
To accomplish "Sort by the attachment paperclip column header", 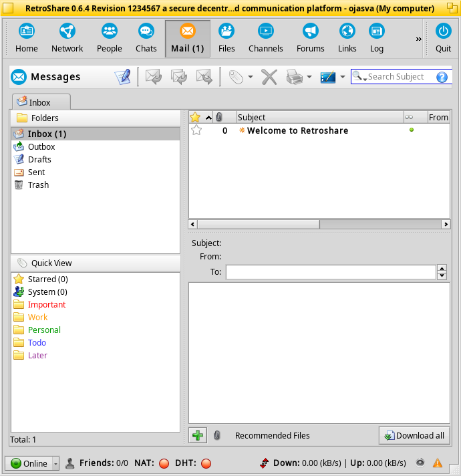I will 224,117.
